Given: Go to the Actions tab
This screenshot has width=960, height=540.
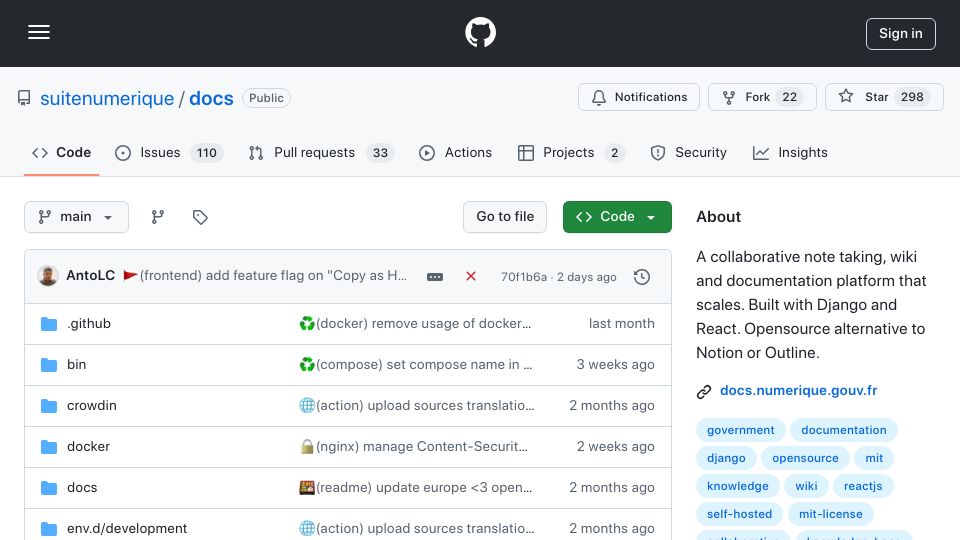Looking at the screenshot, I should [456, 152].
